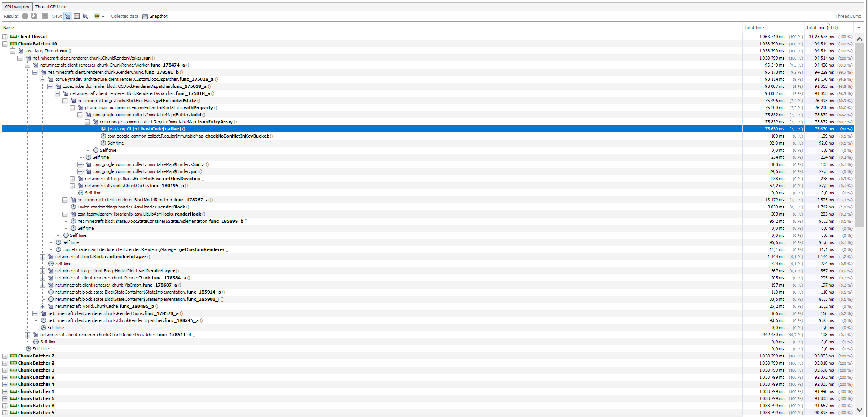Click the vertical scrollbar thumb

[x=859, y=134]
